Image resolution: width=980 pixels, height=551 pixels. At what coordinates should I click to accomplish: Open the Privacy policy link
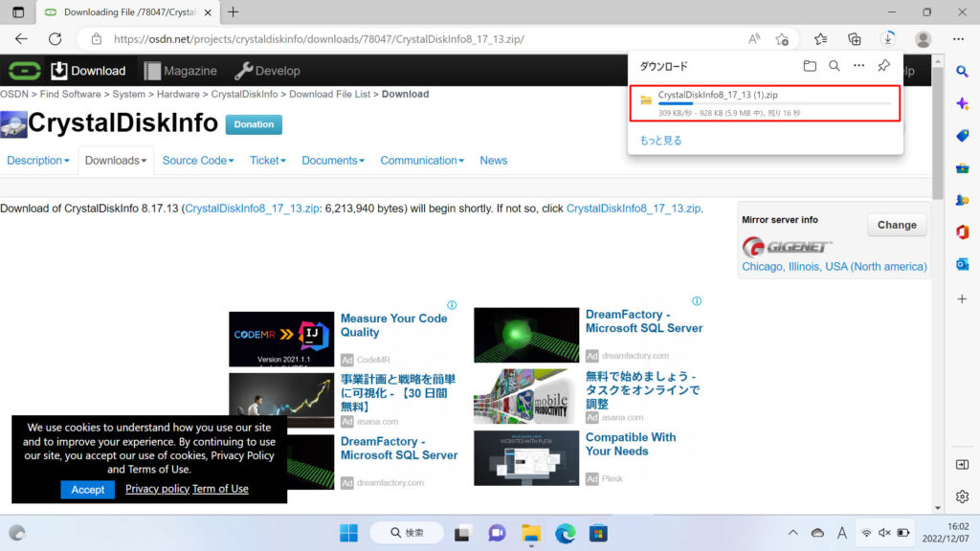pyautogui.click(x=157, y=489)
